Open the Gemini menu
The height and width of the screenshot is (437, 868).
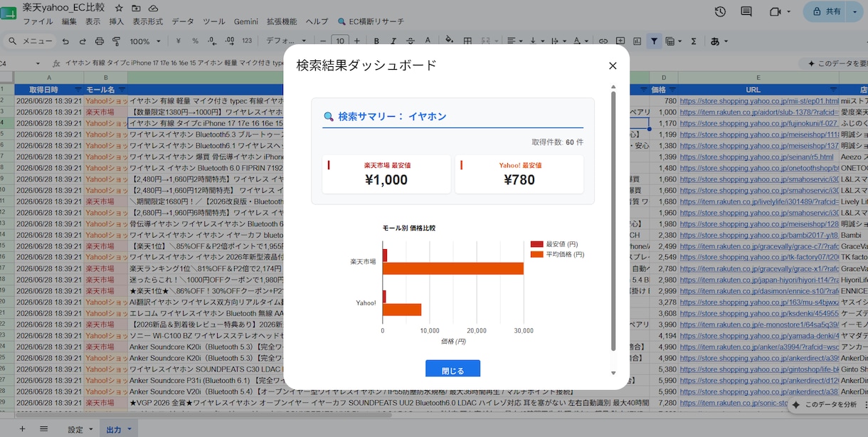point(246,21)
